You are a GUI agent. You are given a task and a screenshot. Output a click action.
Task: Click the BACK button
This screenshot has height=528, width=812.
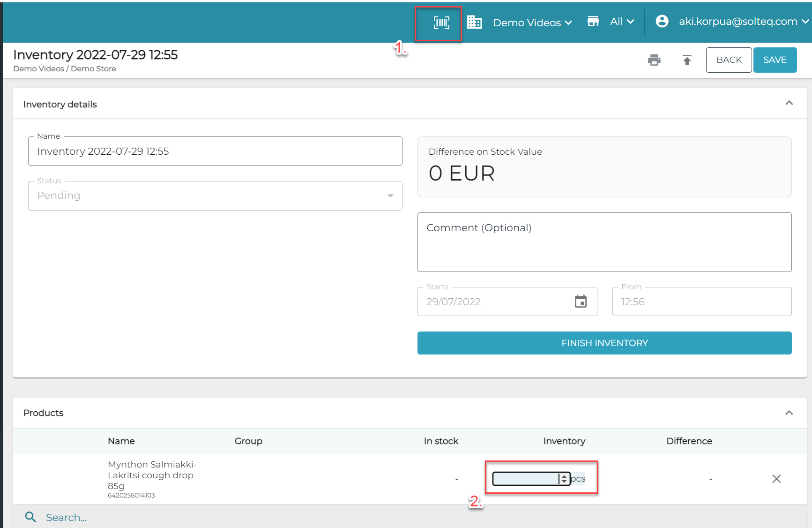click(x=729, y=60)
